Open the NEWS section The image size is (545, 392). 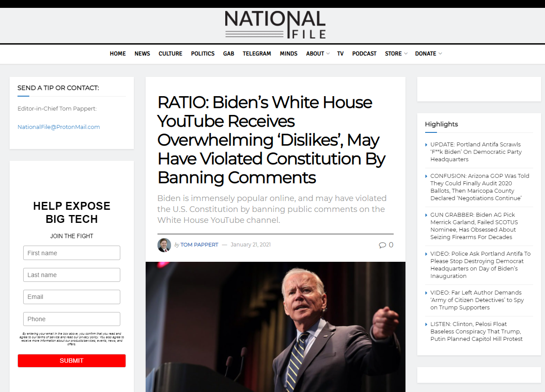[x=142, y=54]
